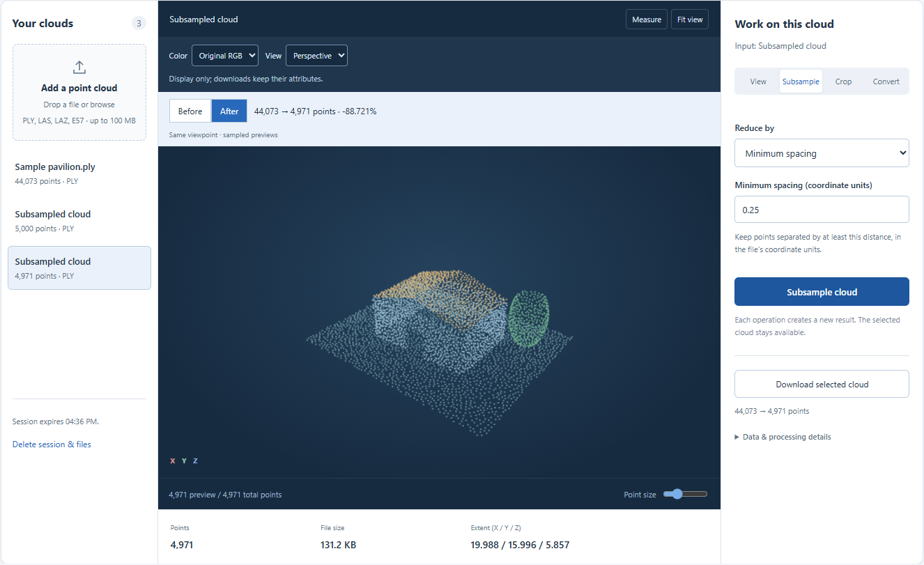Click the Measure button
924x565 pixels.
click(647, 20)
